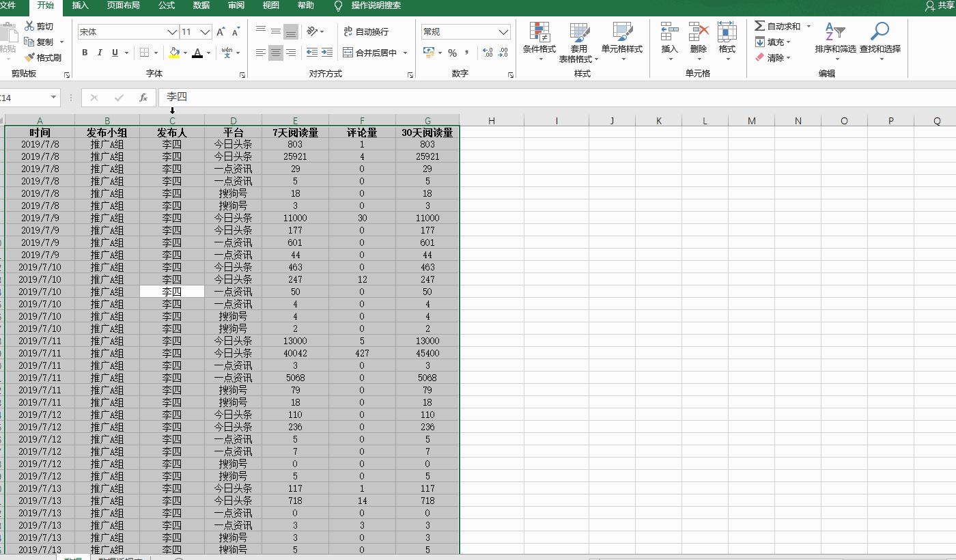Open the font color dropdown arrow
The image size is (956, 560).
click(208, 53)
